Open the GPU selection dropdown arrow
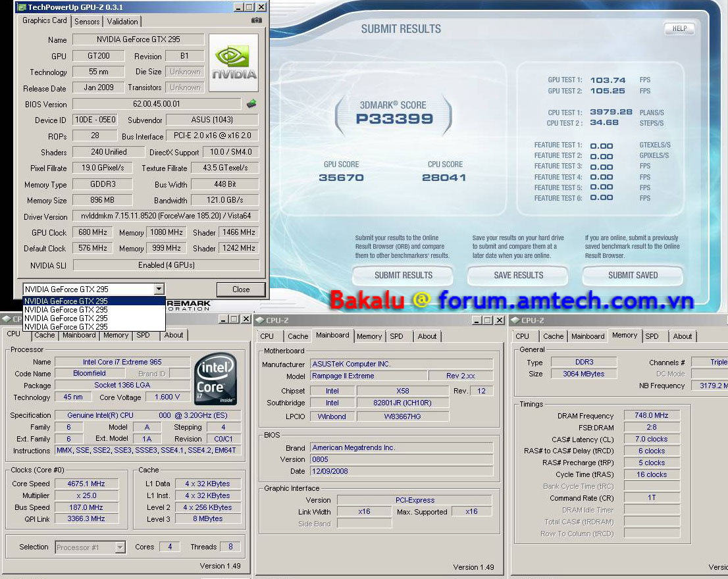The width and height of the screenshot is (728, 579). [159, 289]
